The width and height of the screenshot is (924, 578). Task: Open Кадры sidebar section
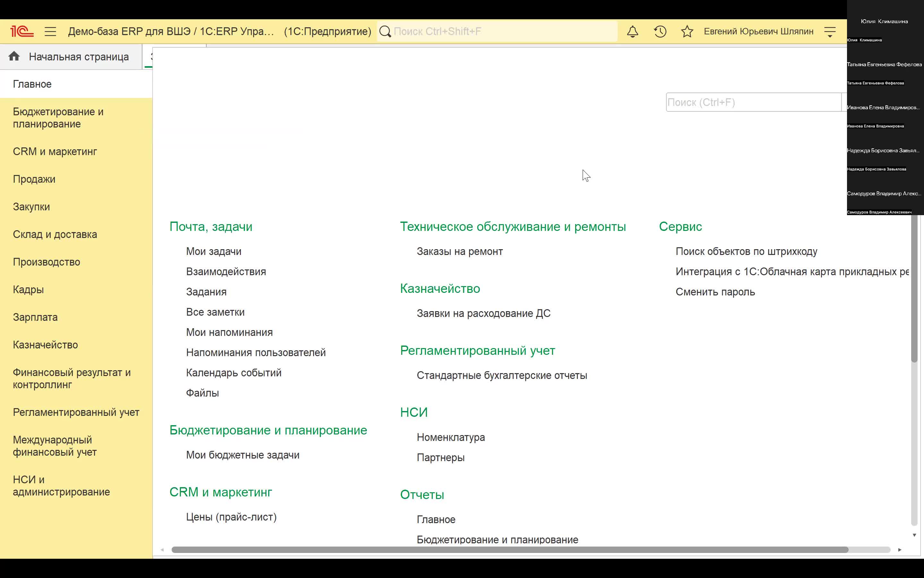(x=76, y=289)
